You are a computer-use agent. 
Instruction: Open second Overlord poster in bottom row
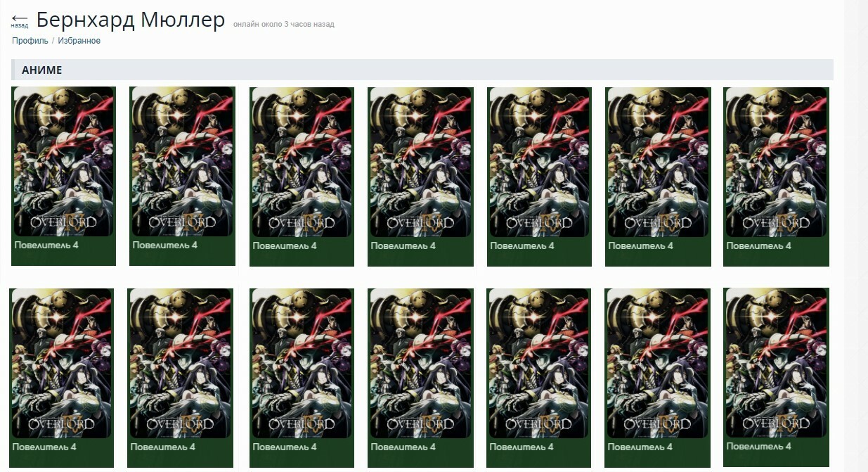point(180,363)
